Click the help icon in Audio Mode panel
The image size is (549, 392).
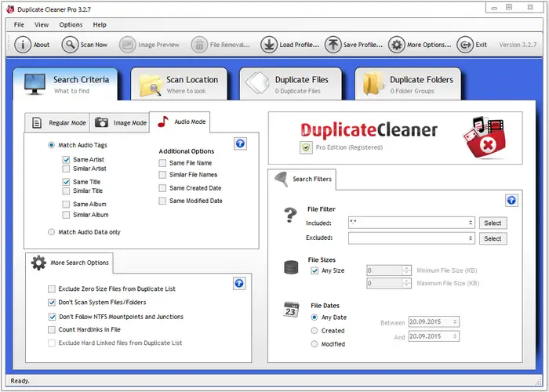pyautogui.click(x=240, y=143)
